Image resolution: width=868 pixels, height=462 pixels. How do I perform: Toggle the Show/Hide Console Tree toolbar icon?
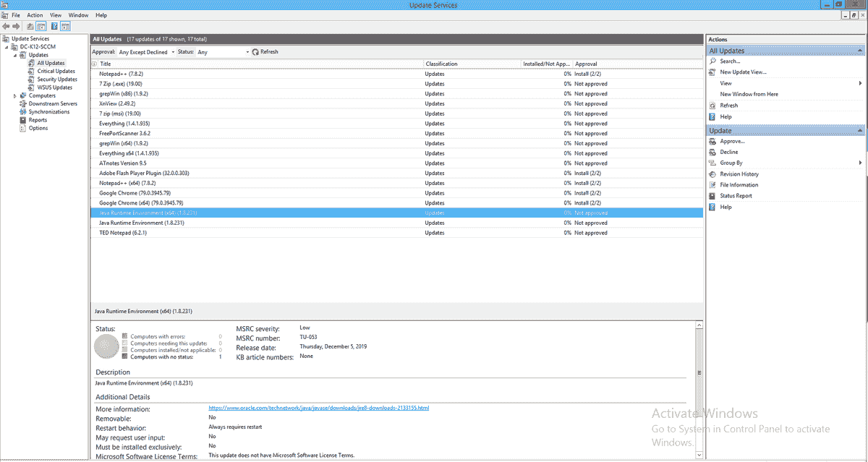tap(41, 26)
